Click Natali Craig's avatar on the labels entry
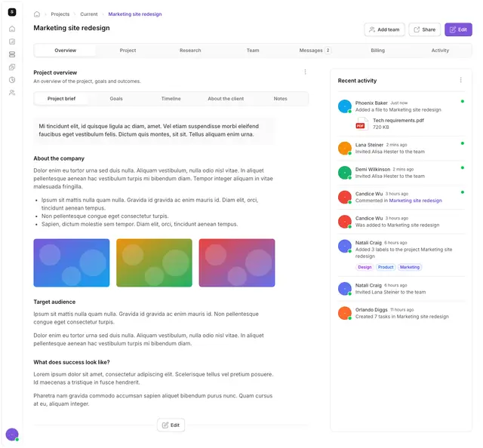 [x=345, y=247]
